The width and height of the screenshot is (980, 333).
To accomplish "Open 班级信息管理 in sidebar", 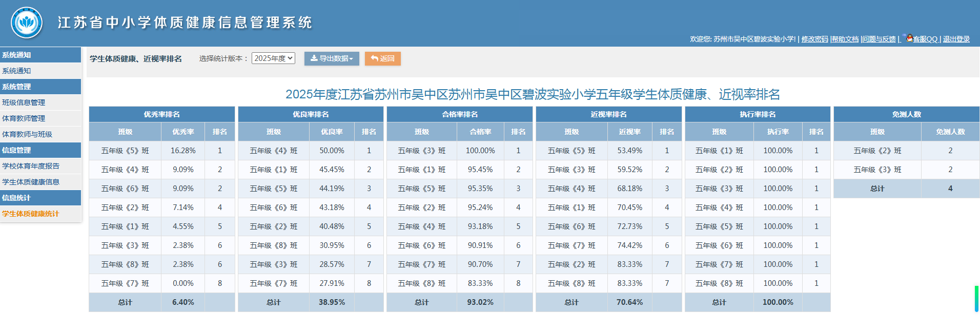I will coord(24,102).
